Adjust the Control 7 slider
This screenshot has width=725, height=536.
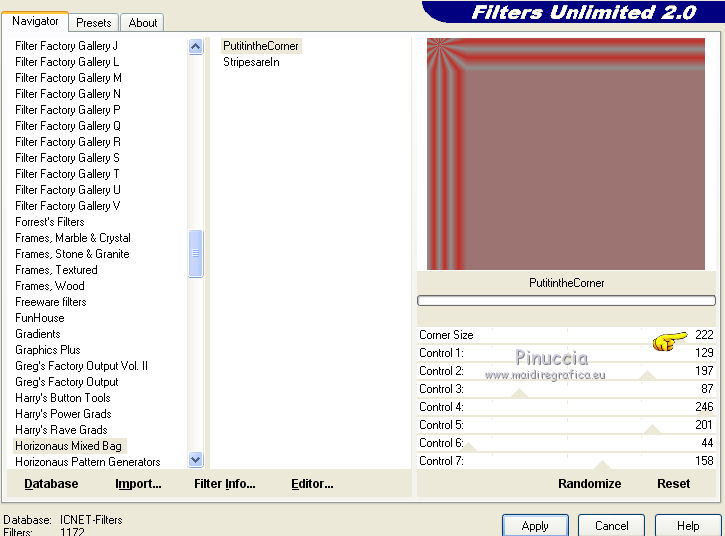566,461
